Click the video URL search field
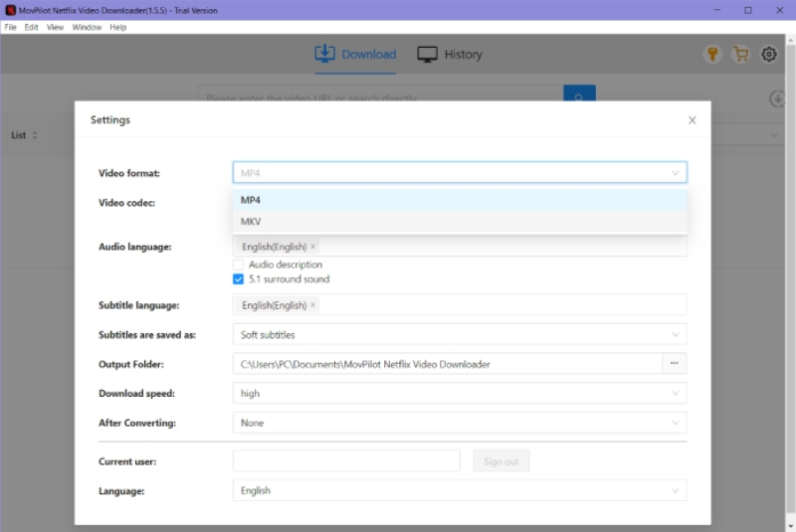 click(x=381, y=93)
